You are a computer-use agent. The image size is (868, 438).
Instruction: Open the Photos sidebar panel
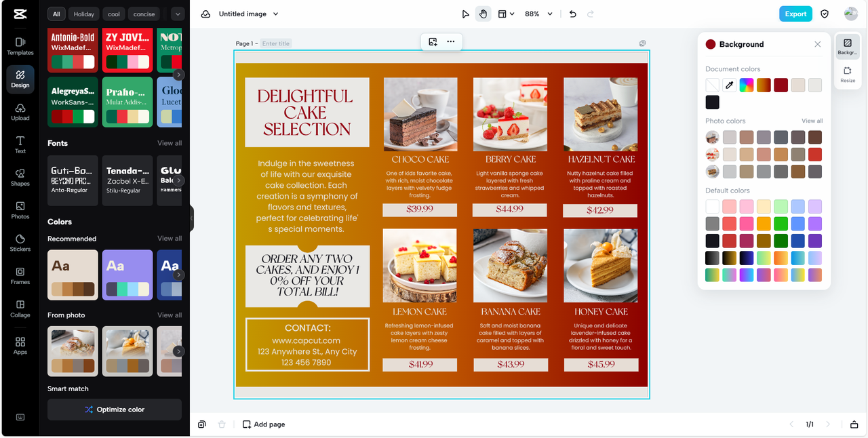point(20,210)
